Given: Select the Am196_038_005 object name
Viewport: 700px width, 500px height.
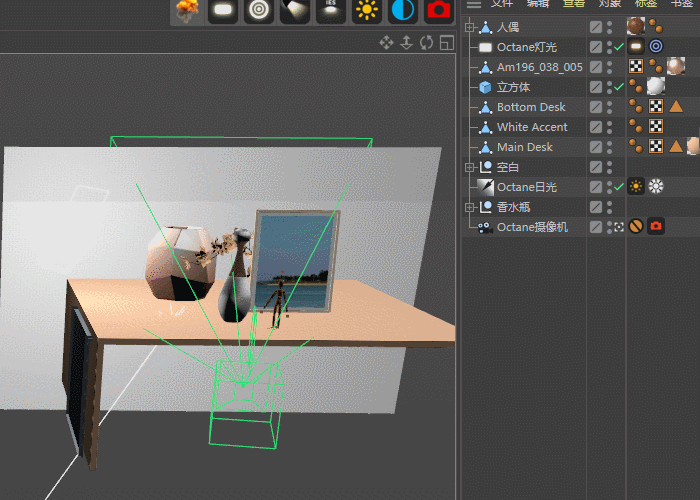Looking at the screenshot, I should (540, 67).
